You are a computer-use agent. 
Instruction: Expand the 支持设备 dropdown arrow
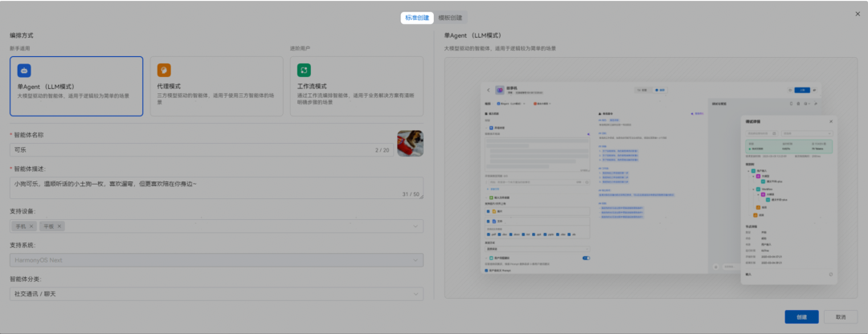coord(416,226)
